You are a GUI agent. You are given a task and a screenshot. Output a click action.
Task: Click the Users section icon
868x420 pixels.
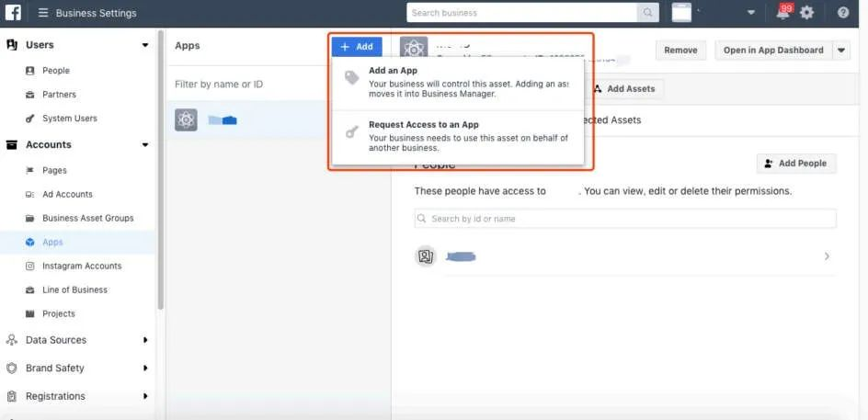(12, 45)
